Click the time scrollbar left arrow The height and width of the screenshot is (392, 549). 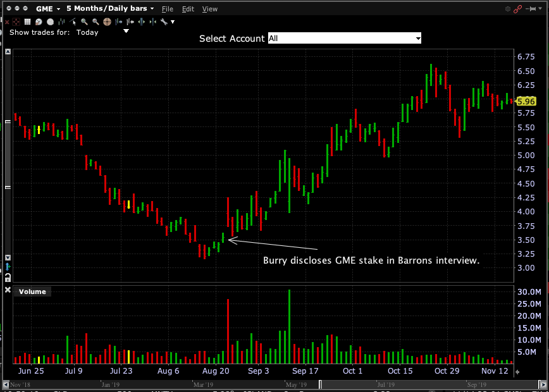click(x=5, y=384)
